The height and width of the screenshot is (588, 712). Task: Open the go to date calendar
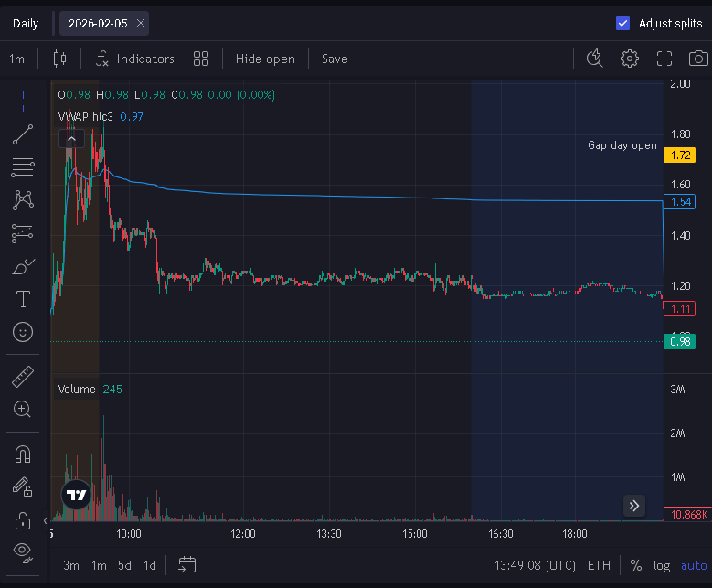(x=186, y=565)
